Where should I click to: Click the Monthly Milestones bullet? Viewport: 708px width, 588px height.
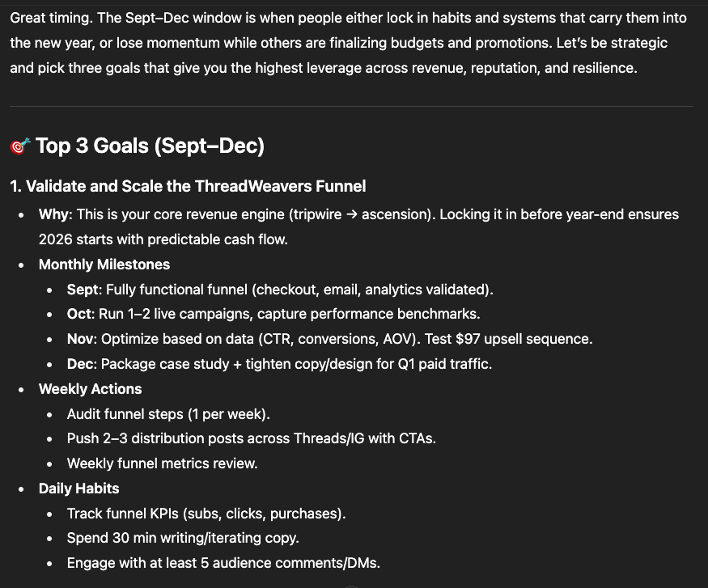click(x=104, y=264)
